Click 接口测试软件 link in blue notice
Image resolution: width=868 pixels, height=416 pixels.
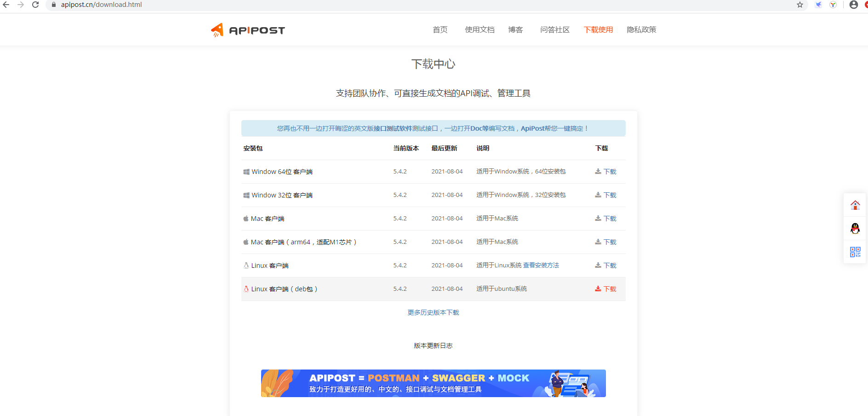[393, 128]
